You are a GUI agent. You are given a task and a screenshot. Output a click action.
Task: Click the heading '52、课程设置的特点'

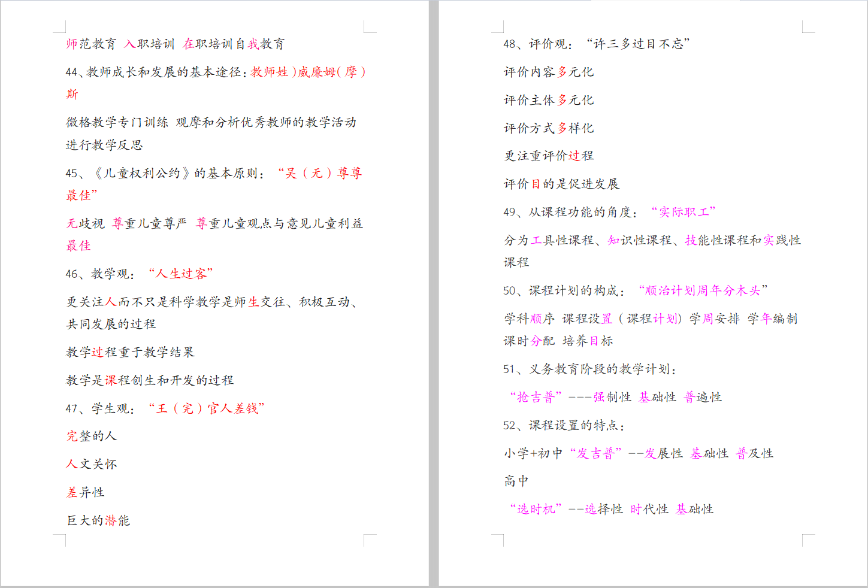[x=564, y=425]
